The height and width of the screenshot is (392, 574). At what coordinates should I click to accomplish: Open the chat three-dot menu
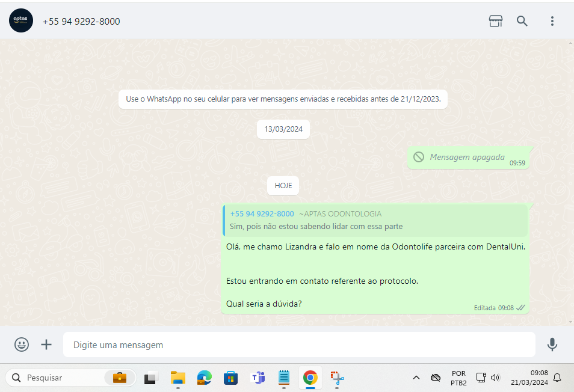pos(552,21)
